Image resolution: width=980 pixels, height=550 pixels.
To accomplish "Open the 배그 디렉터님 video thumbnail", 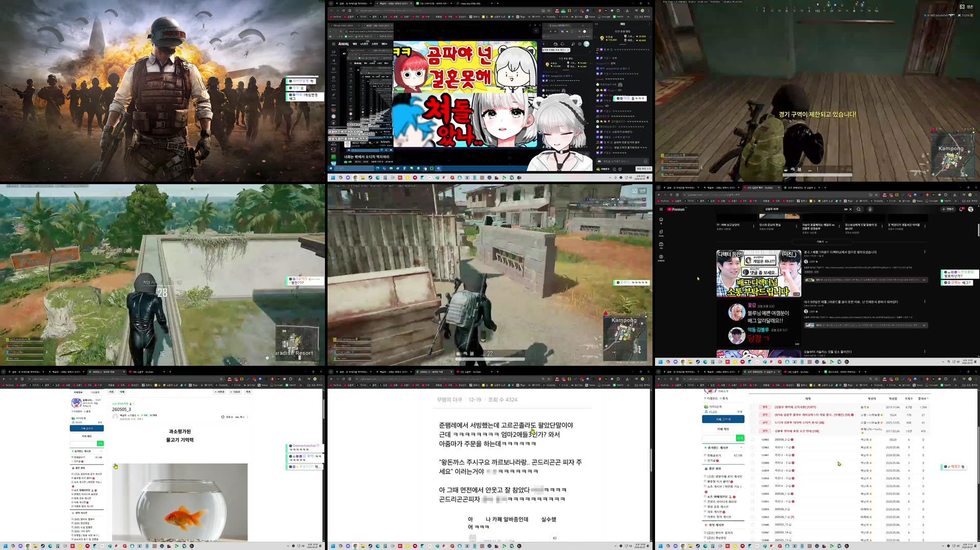I will (x=758, y=273).
